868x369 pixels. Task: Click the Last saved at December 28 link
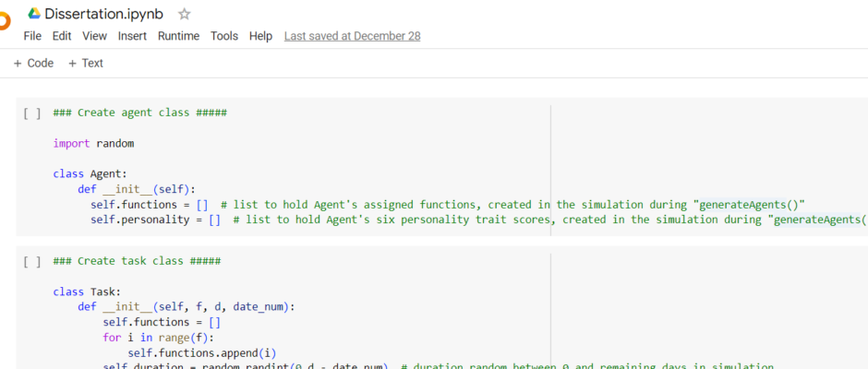pyautogui.click(x=352, y=36)
